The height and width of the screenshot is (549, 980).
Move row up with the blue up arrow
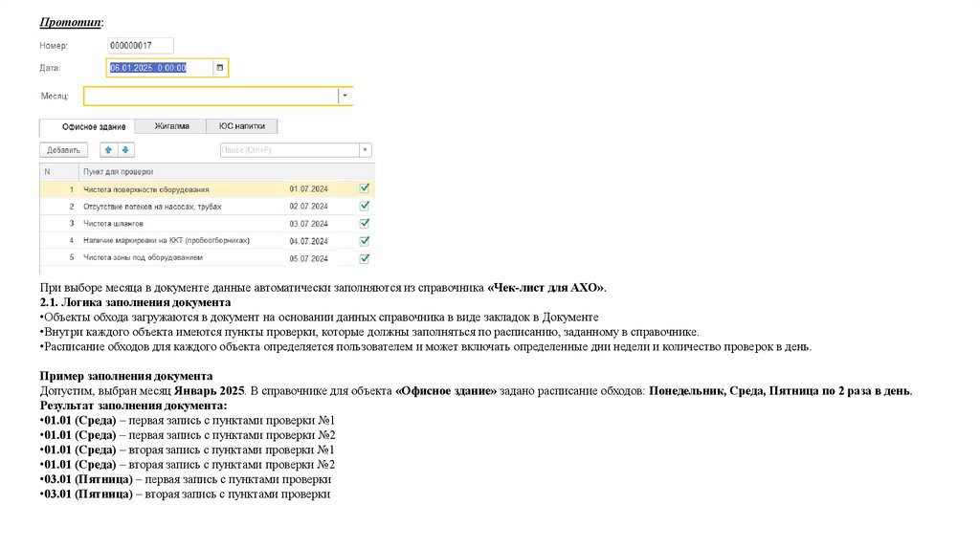coord(109,150)
